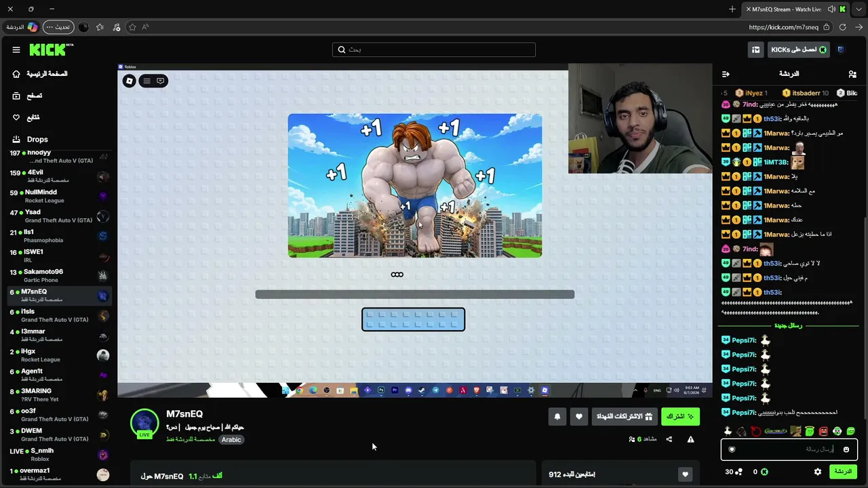Image resolution: width=868 pixels, height=488 pixels.
Task: Follow M7snEQ with heart button
Action: [x=578, y=417]
